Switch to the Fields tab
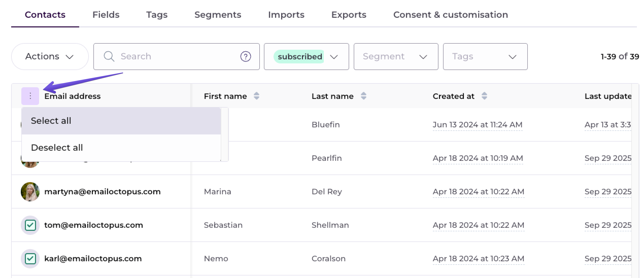The image size is (644, 278). (106, 15)
